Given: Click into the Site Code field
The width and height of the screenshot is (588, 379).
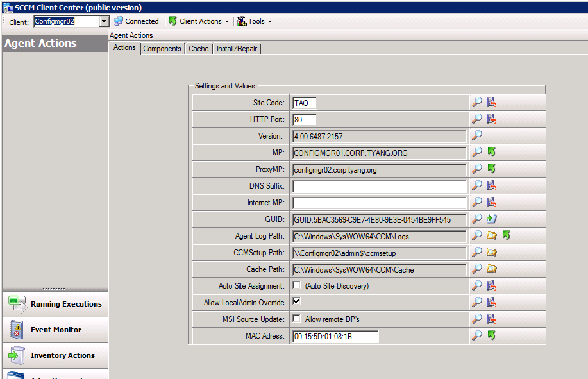Looking at the screenshot, I should 305,103.
